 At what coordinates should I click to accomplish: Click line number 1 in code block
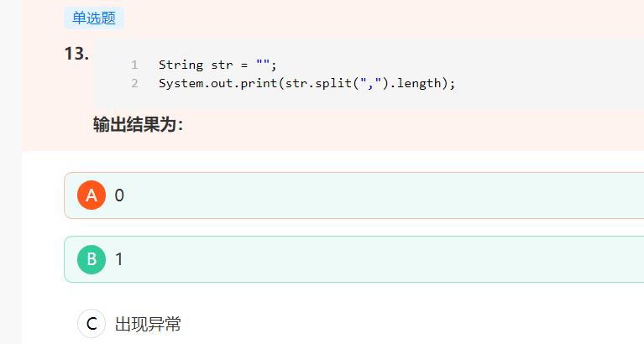pos(134,65)
